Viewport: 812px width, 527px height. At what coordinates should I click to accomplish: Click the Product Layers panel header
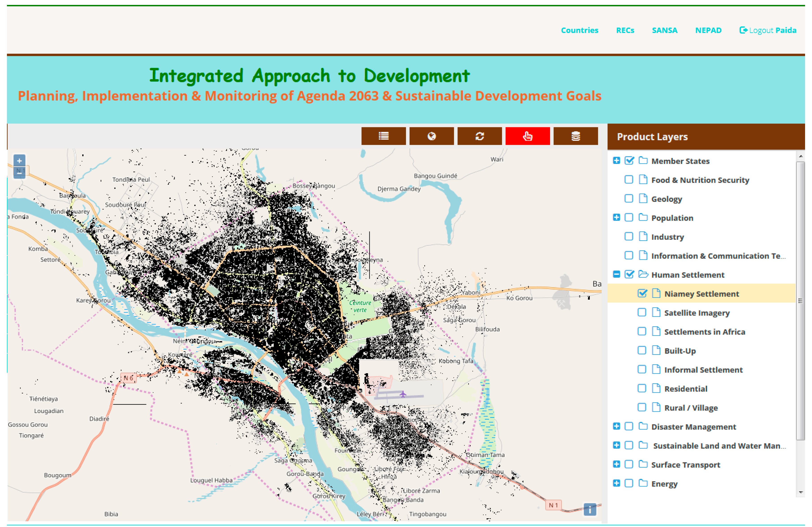coord(706,137)
